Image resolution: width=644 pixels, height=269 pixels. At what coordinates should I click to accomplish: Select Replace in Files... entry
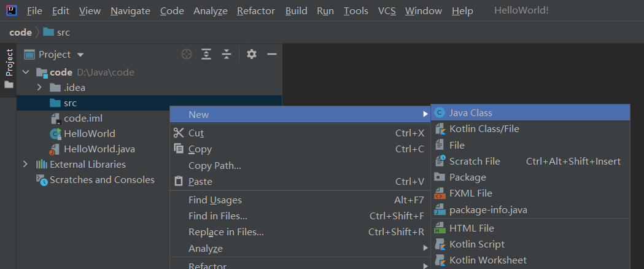(x=300, y=232)
